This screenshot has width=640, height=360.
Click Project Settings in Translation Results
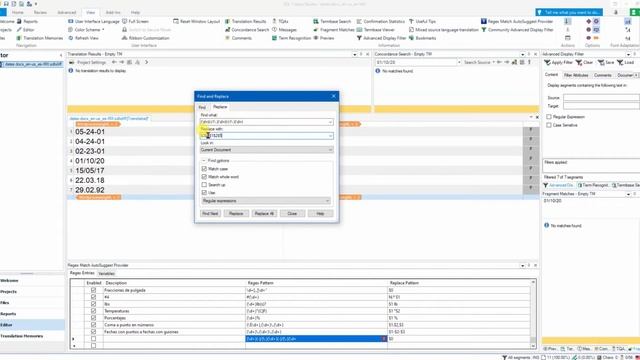click(x=88, y=62)
